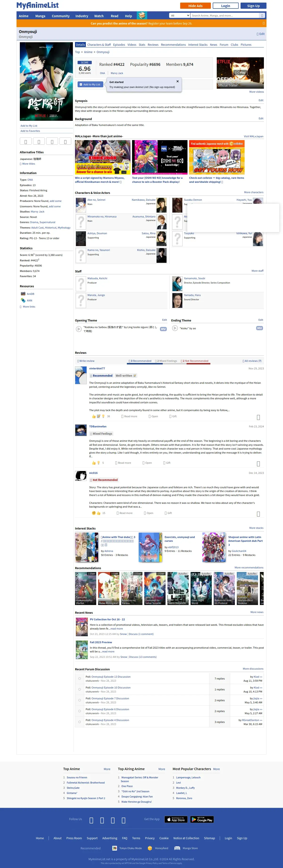This screenshot has width=283, height=868.
Task: Open the Episode 13 Discussion thread
Action: (111, 677)
